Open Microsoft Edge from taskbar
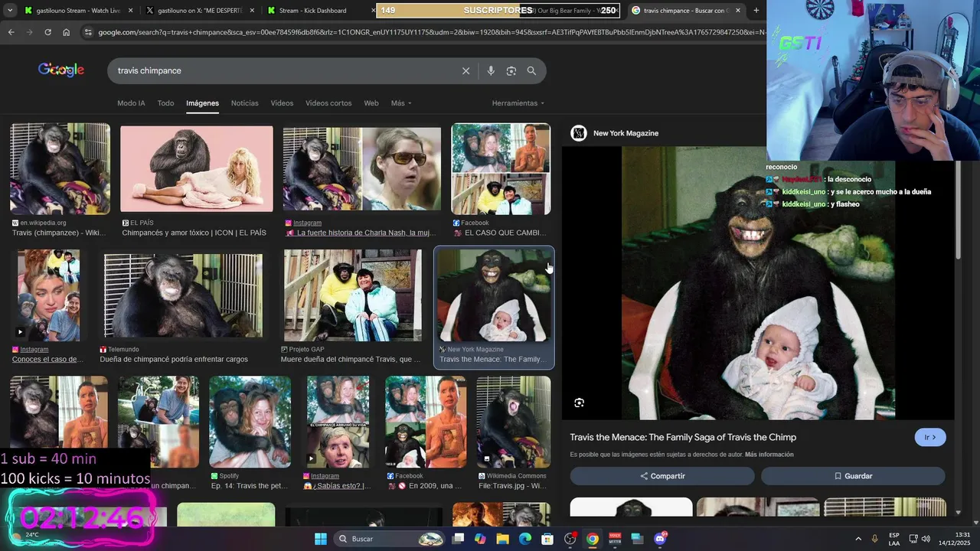Image resolution: width=980 pixels, height=551 pixels. [x=525, y=539]
